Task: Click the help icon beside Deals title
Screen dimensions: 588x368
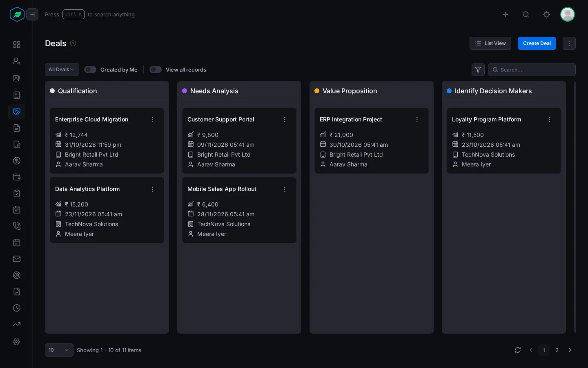Action: [73, 43]
